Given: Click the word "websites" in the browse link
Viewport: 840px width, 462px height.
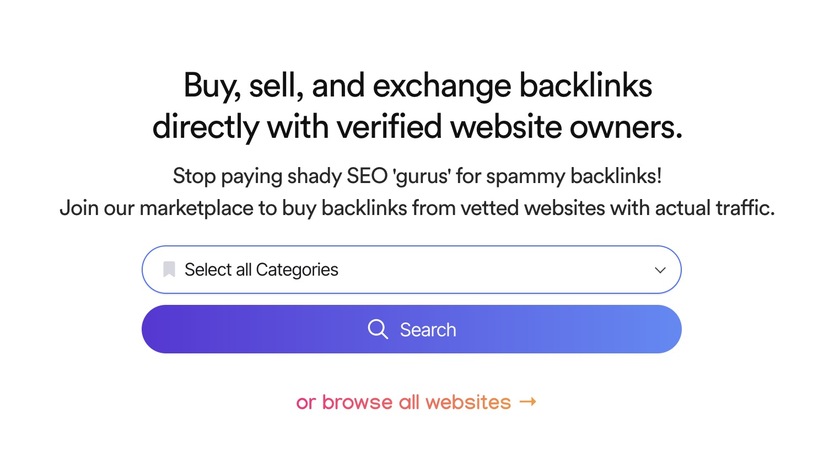Looking at the screenshot, I should 468,403.
